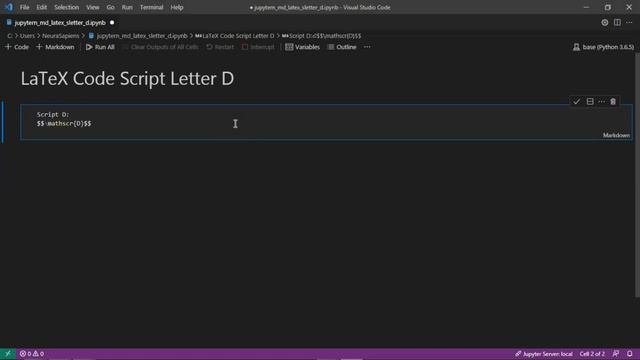
Task: Stop editing cell with checkmark icon
Action: tap(577, 102)
